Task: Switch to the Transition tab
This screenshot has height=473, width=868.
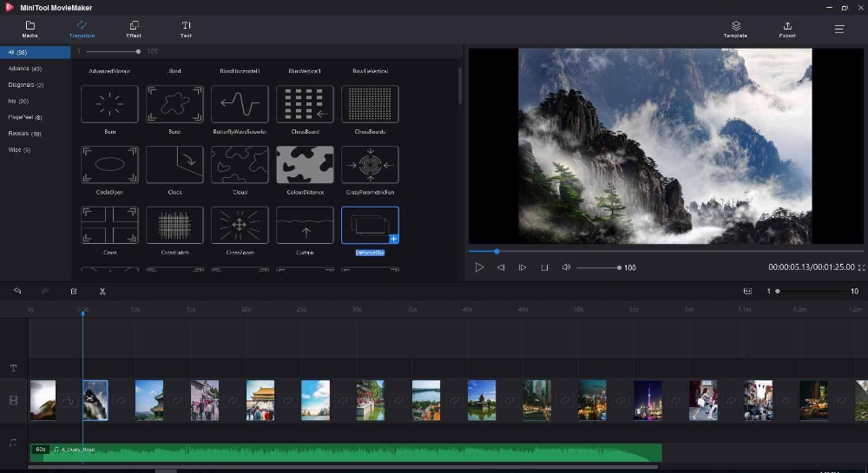Action: [82, 30]
